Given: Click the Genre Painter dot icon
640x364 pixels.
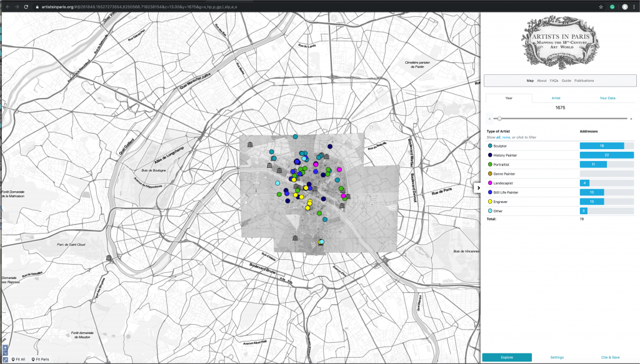Looking at the screenshot, I should (x=490, y=174).
